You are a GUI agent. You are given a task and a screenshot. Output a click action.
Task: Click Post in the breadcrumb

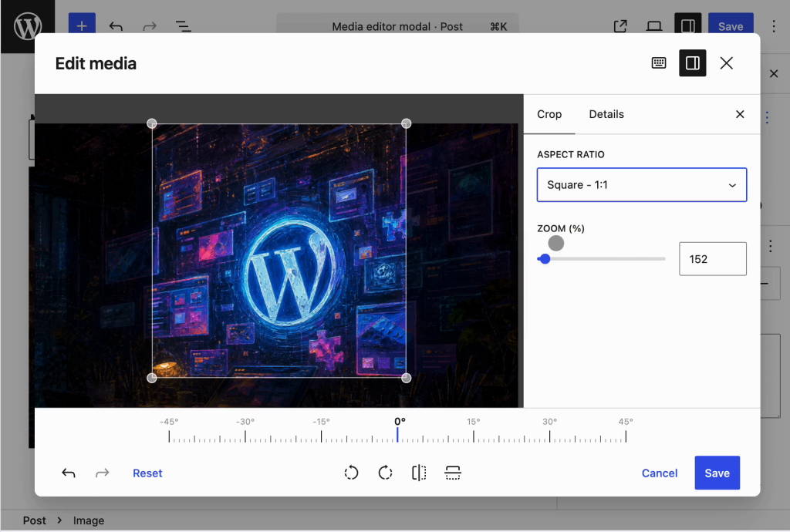tap(34, 520)
